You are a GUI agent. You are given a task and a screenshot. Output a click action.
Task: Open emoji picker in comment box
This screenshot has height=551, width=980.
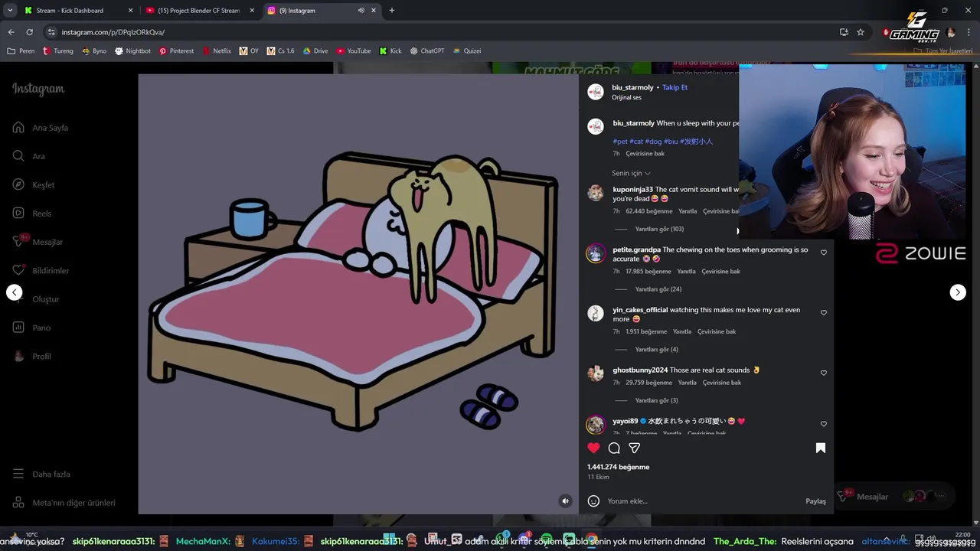coord(593,501)
